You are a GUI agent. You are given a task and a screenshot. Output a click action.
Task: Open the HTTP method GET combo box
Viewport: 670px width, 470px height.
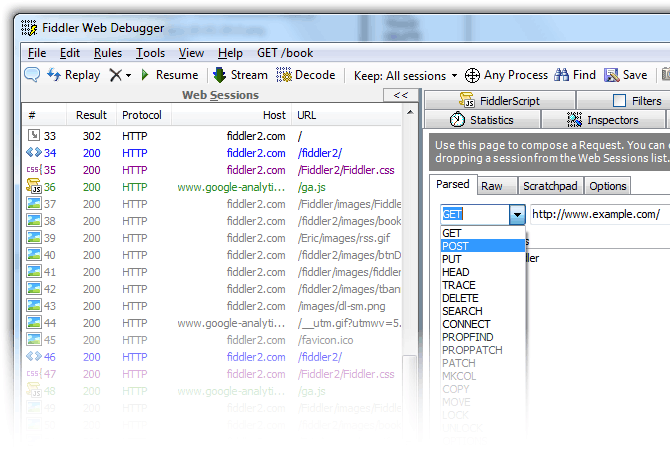point(516,214)
